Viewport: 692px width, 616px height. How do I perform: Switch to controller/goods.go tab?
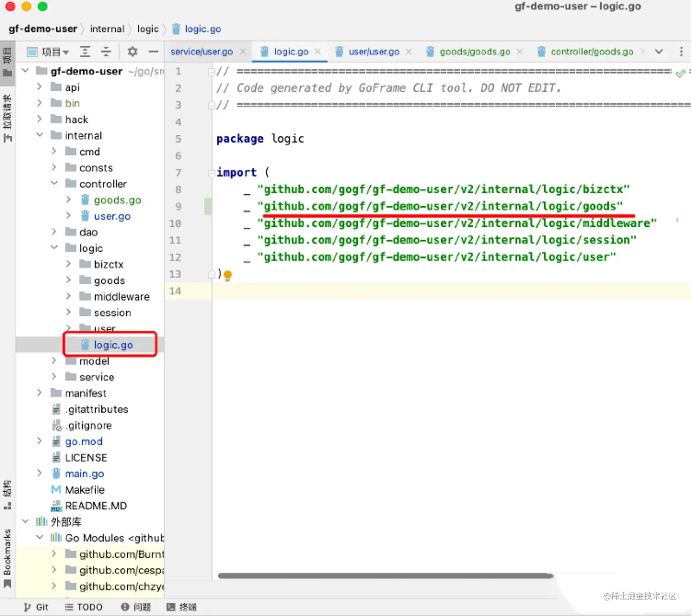tap(592, 52)
